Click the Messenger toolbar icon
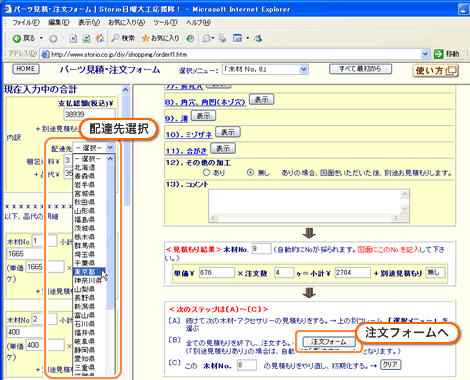The image size is (470, 380). tap(258, 39)
